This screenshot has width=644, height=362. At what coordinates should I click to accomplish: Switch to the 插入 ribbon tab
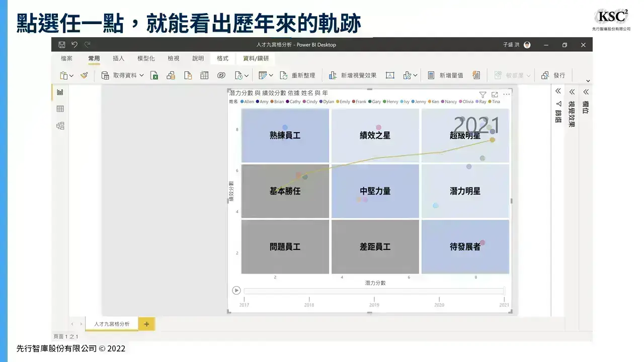click(x=119, y=58)
